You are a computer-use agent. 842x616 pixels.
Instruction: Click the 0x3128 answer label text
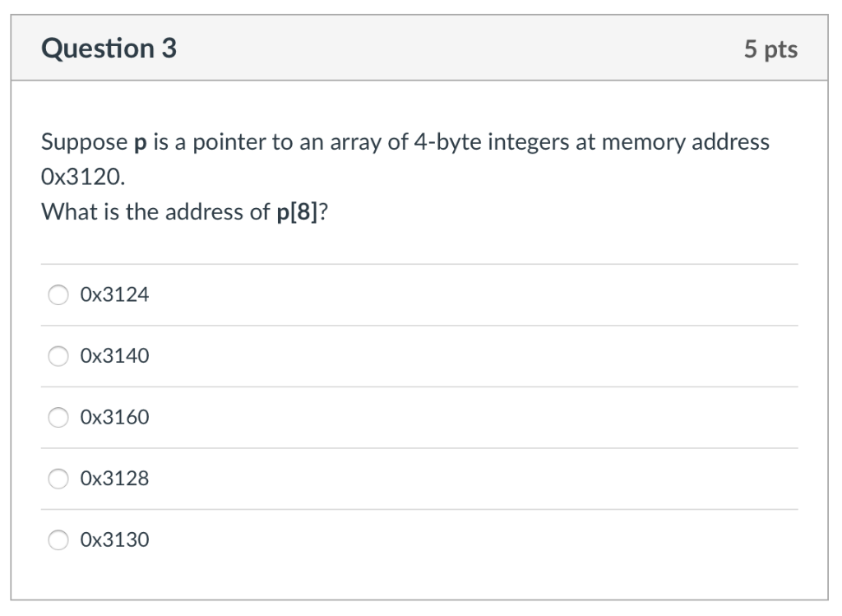click(x=114, y=479)
